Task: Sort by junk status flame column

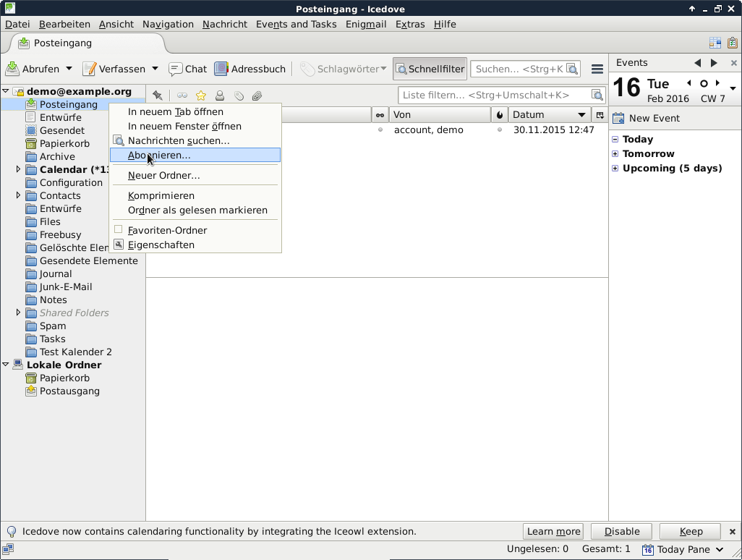Action: click(x=500, y=115)
